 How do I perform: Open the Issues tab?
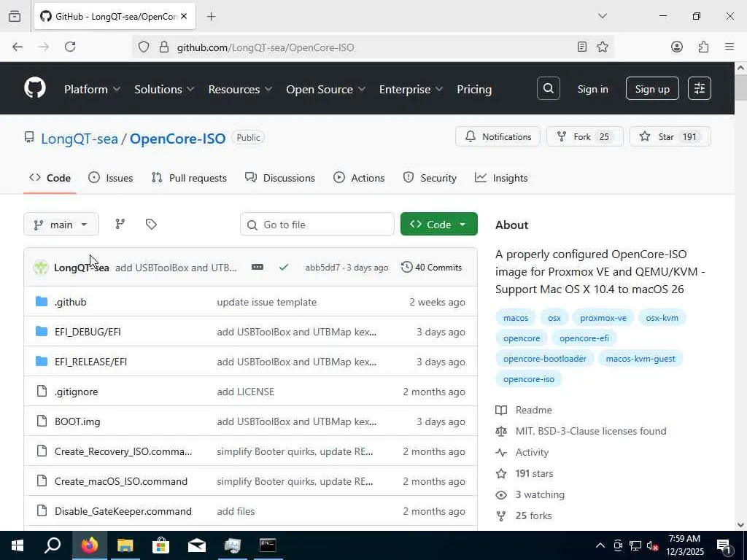(111, 178)
